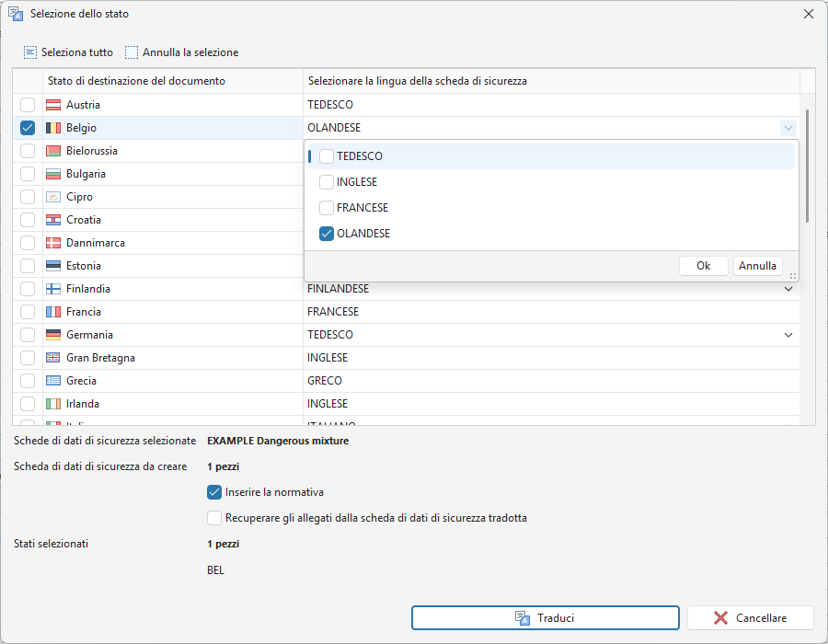The image size is (828, 644).
Task: Click the Germania flag icon
Action: pos(53,335)
